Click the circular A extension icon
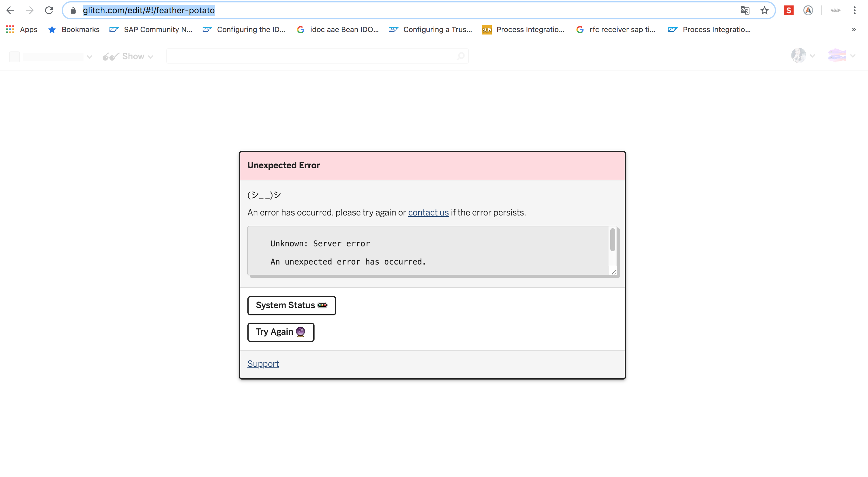 click(x=808, y=10)
